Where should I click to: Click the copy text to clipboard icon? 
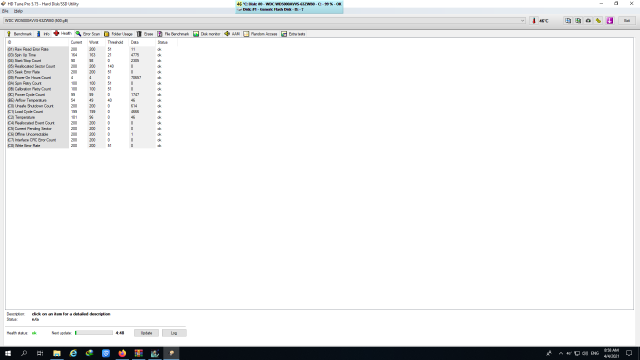pos(568,20)
